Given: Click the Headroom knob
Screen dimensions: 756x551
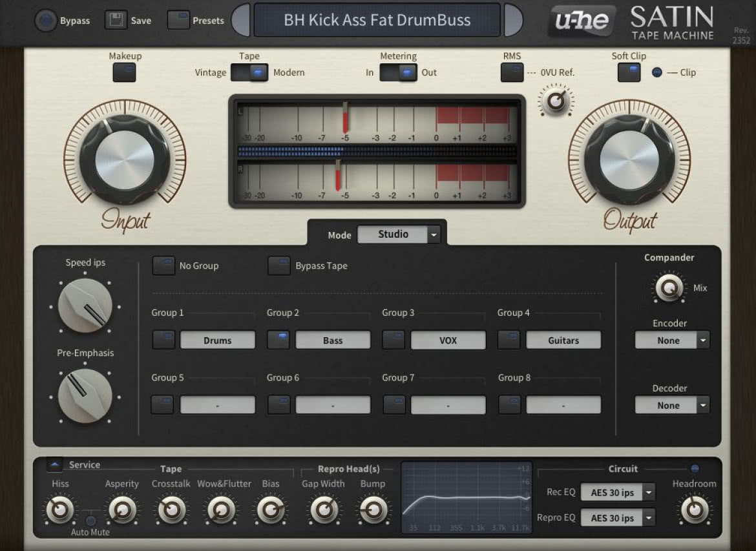Looking at the screenshot, I should pos(695,510).
